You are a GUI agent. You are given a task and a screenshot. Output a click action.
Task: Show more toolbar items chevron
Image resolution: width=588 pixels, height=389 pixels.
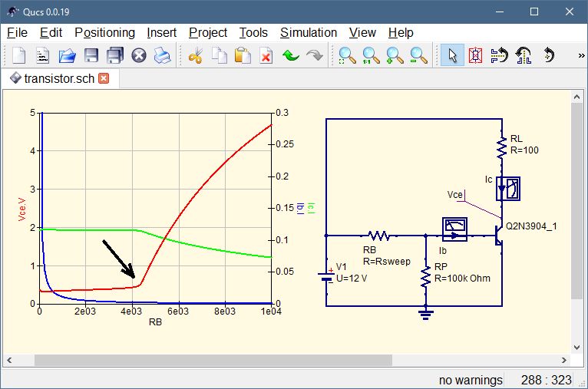581,55
